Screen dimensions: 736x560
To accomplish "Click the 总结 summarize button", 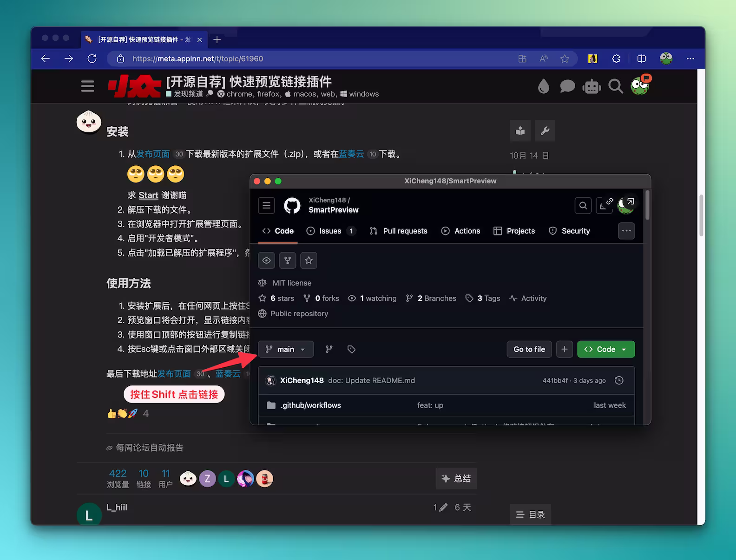I will click(x=456, y=479).
